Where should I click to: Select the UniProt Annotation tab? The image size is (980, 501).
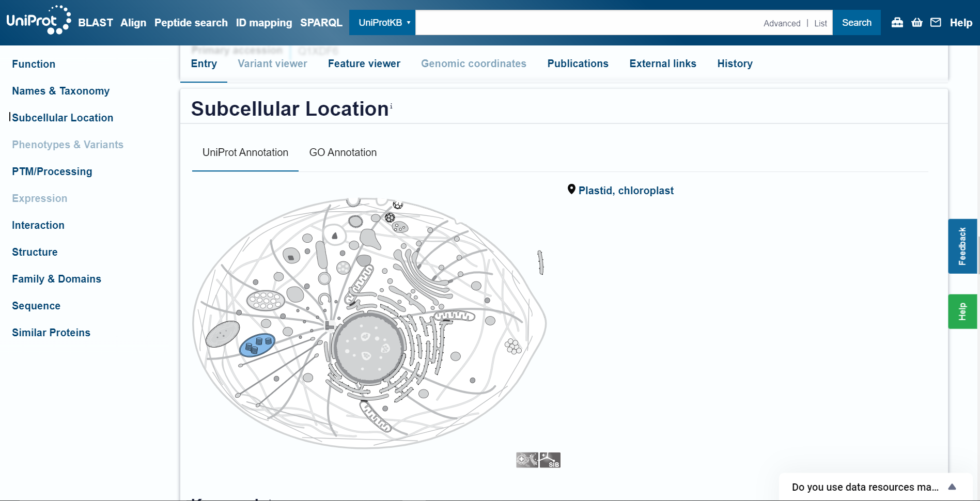coord(245,152)
